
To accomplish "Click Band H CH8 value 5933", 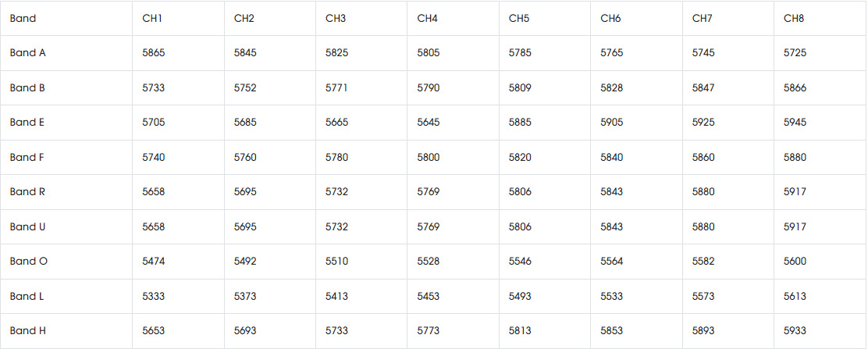I will click(795, 331).
